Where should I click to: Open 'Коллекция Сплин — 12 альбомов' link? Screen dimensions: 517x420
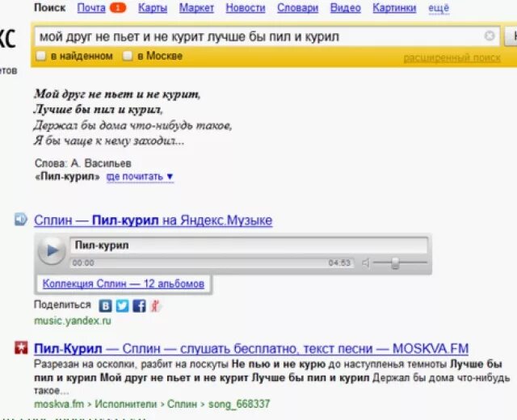click(124, 283)
